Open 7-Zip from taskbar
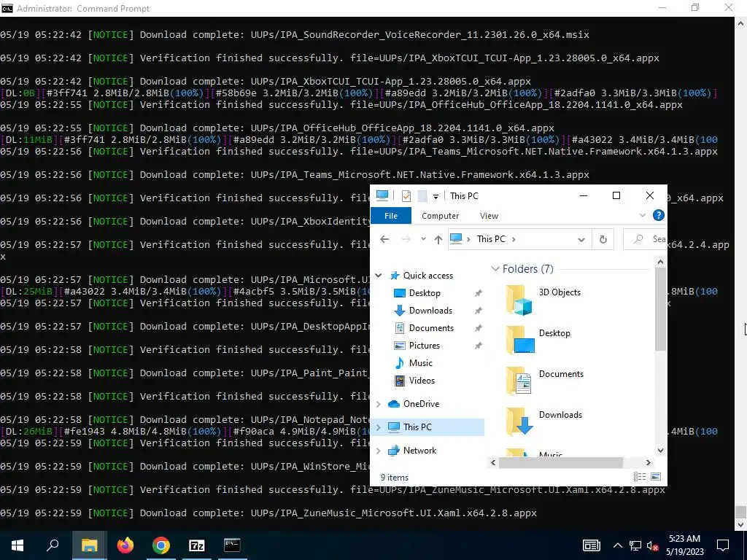The height and width of the screenshot is (560, 747). click(x=197, y=545)
